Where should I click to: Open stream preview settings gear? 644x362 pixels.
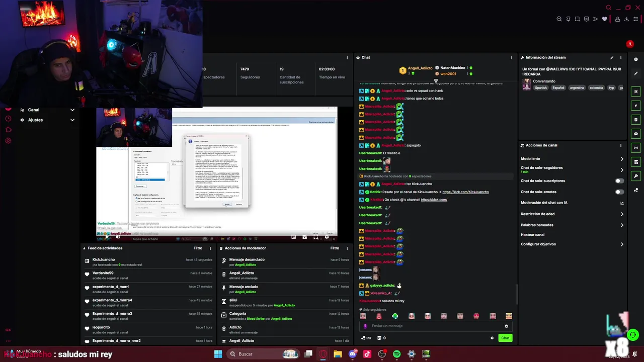327,237
